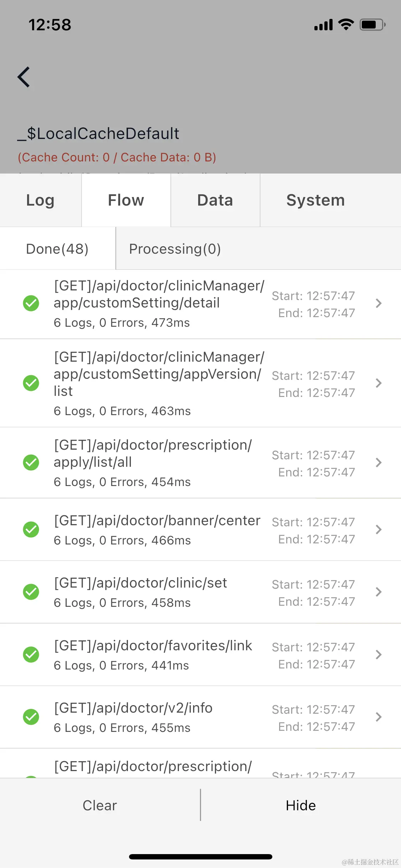
Task: Switch to the Log tab
Action: coord(41,200)
